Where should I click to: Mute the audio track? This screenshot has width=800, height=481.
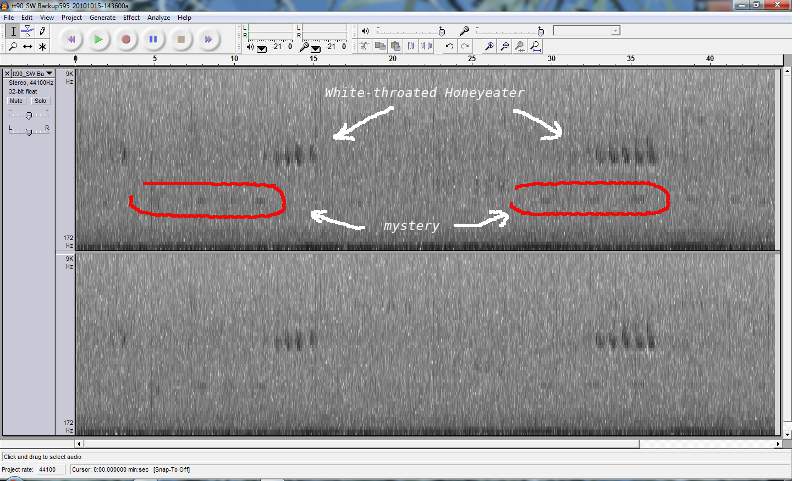pyautogui.click(x=17, y=101)
